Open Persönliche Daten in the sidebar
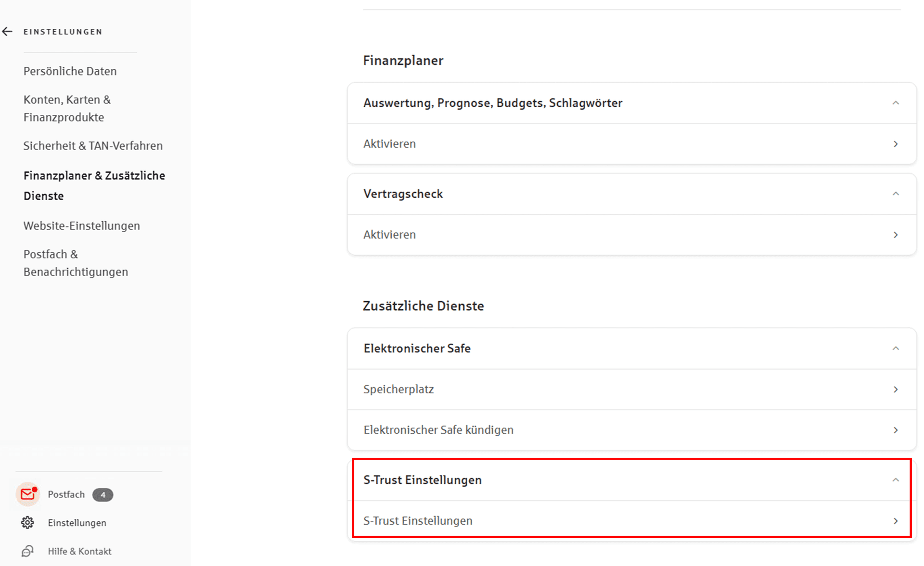Image resolution: width=924 pixels, height=566 pixels. pos(70,71)
